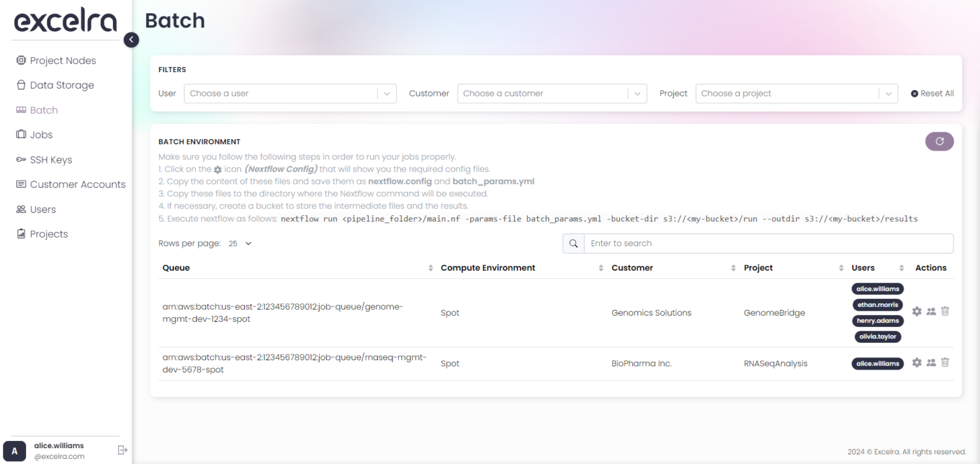Reset All filters
The height and width of the screenshot is (464, 980).
coord(932,93)
